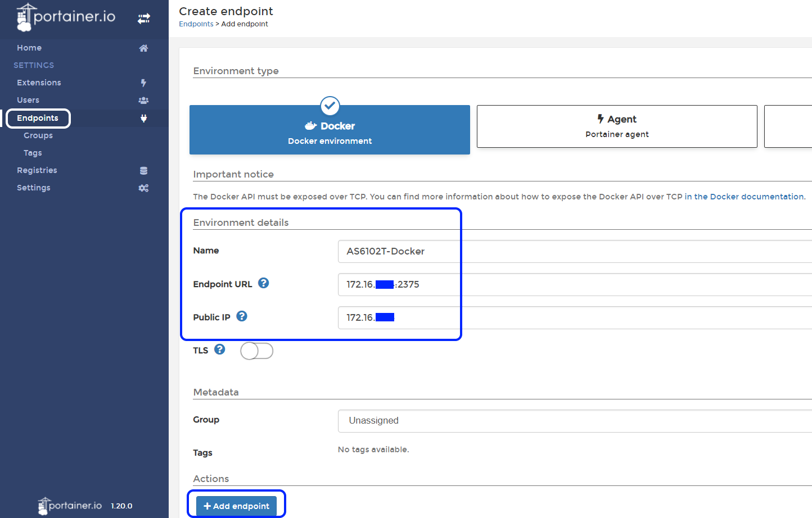Select the Docker environment tile
The width and height of the screenshot is (812, 518).
(330, 130)
